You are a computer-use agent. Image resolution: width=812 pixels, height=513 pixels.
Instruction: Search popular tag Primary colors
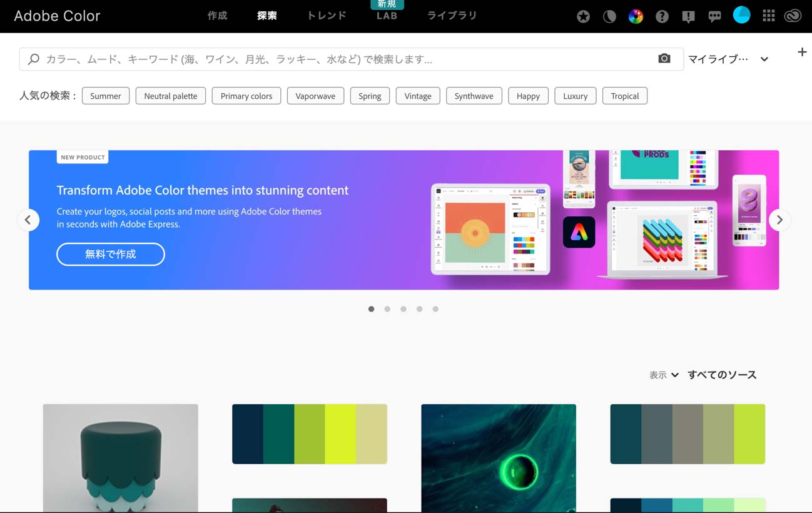pos(246,96)
